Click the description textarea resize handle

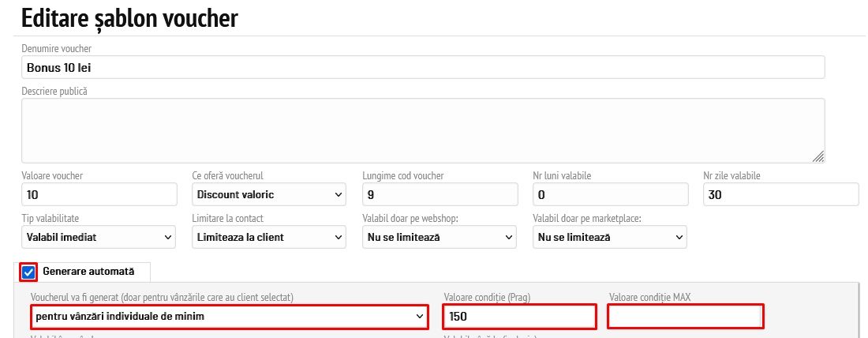tap(818, 156)
